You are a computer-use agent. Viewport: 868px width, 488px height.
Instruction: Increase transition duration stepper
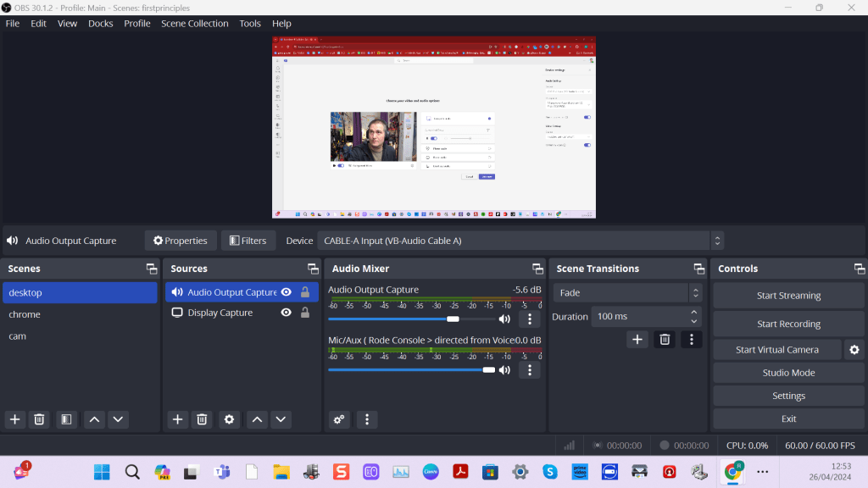[x=693, y=312]
